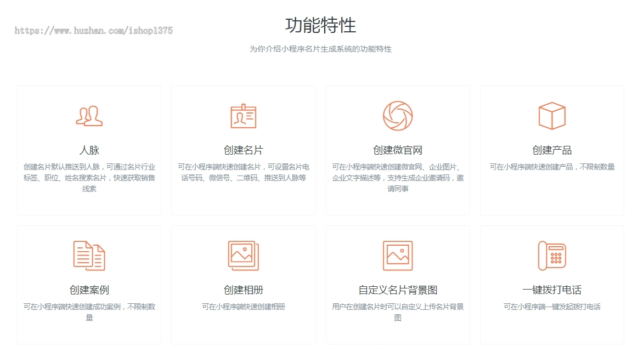Image resolution: width=644 pixels, height=351 pixels.
Task: Click description 可在小程序端一键发起拨打电话
Action: tap(552, 307)
